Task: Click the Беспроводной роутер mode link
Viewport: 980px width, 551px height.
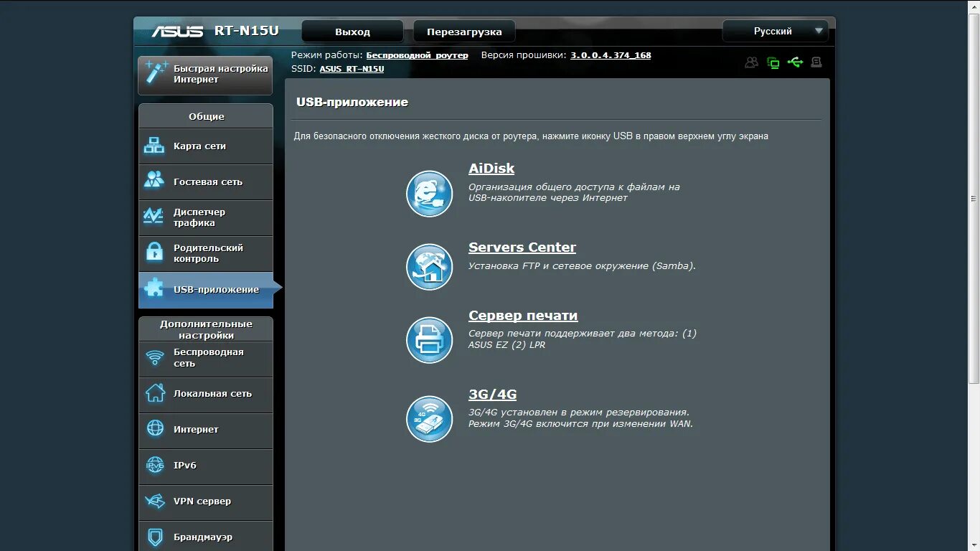Action: pyautogui.click(x=417, y=55)
